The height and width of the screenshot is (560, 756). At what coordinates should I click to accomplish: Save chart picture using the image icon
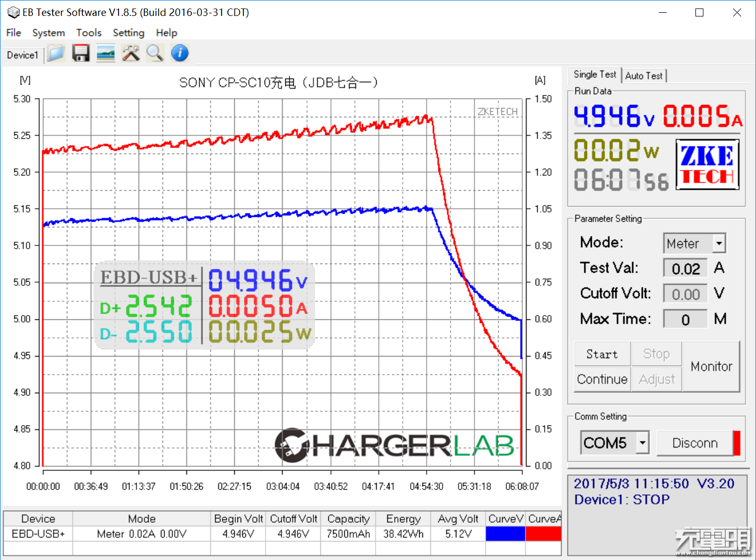(106, 53)
